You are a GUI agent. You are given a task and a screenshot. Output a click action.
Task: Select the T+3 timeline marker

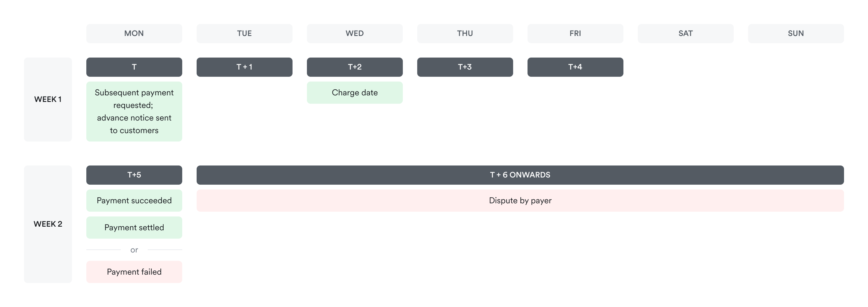[x=465, y=67]
